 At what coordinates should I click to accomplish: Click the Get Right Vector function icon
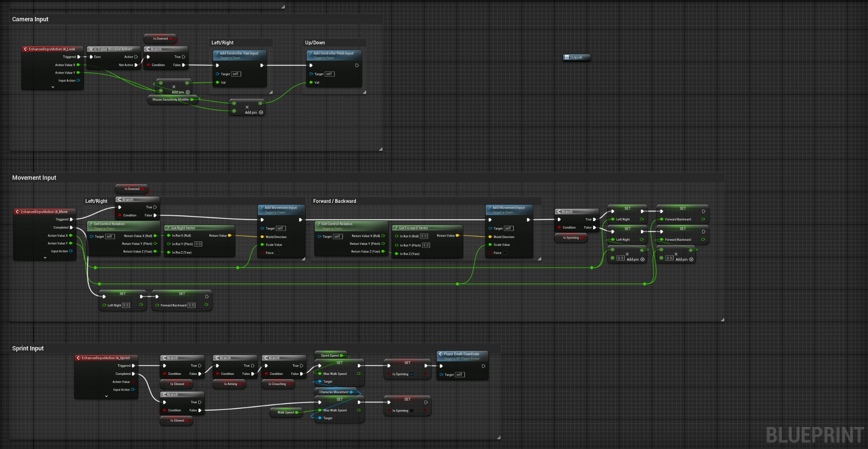coord(168,228)
